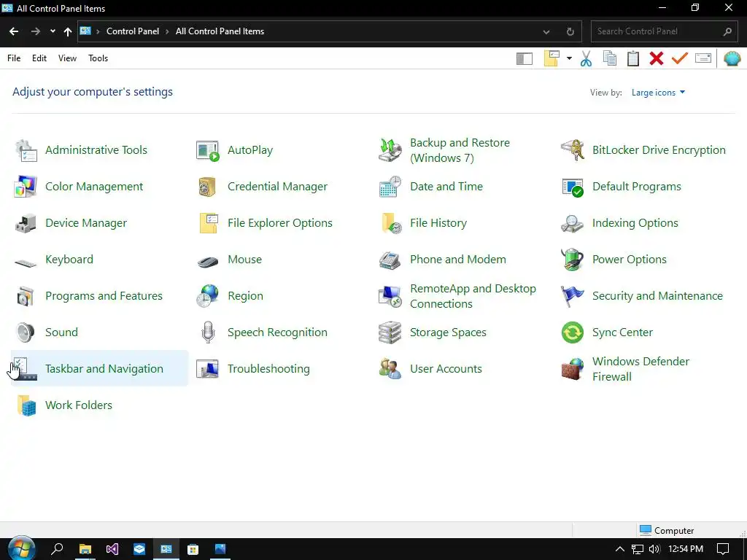Open the Storage Spaces icon

tap(390, 332)
